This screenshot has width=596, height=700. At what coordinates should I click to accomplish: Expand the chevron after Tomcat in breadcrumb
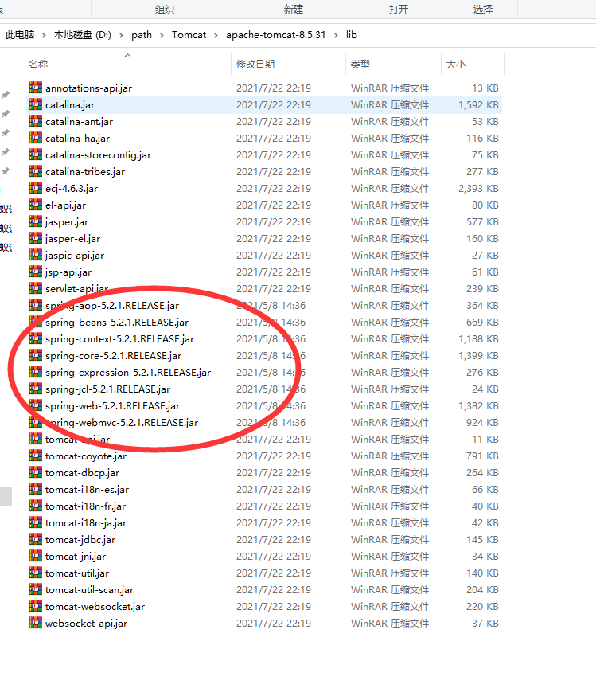[216, 35]
